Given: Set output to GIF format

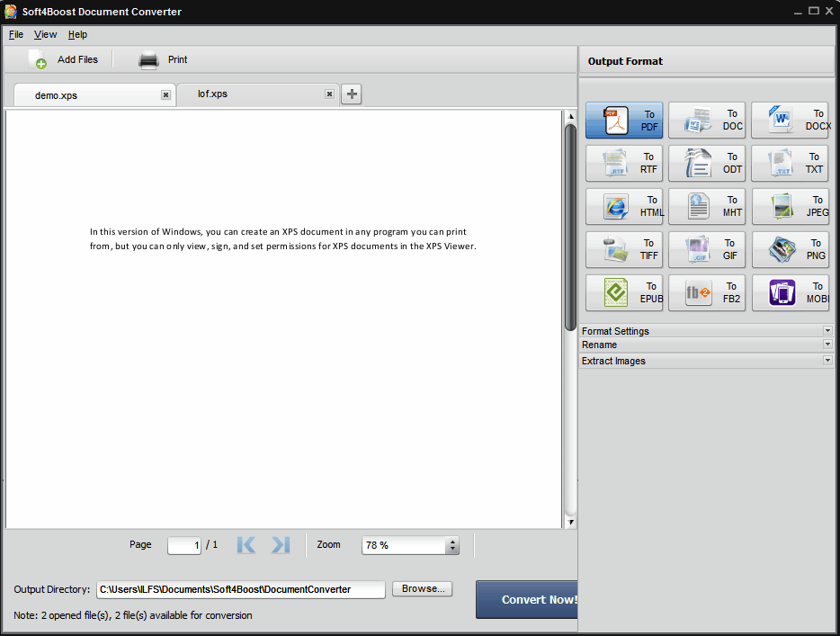Looking at the screenshot, I should pyautogui.click(x=707, y=250).
